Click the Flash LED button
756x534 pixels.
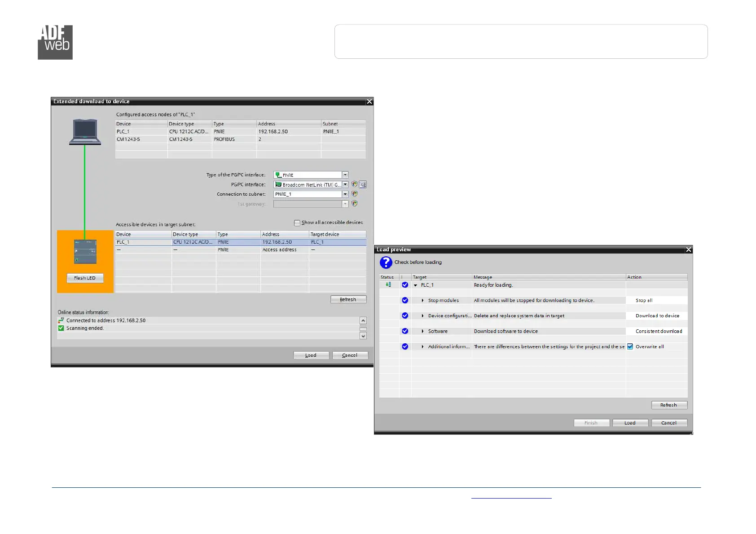(x=85, y=278)
